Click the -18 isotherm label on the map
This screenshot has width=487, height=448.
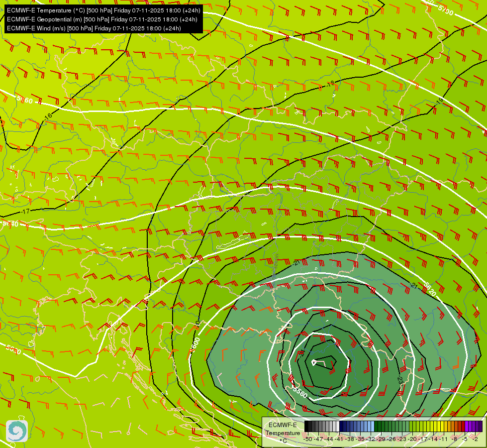(331, 83)
